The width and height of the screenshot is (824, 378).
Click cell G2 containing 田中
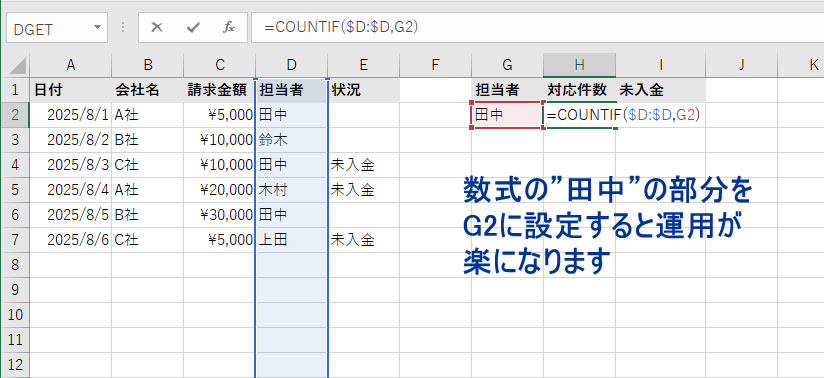click(507, 115)
